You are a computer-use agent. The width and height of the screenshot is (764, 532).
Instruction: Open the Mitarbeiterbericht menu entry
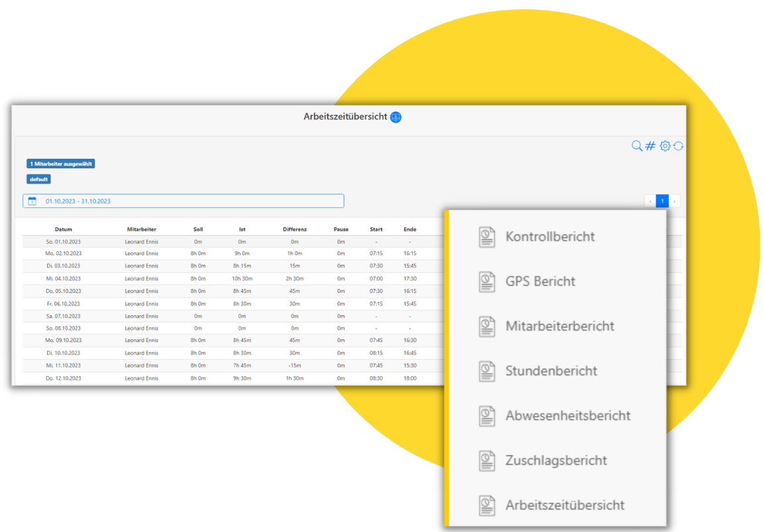point(560,326)
